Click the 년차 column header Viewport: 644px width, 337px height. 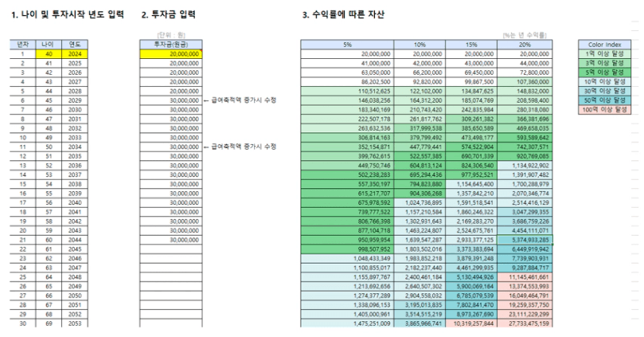point(22,45)
